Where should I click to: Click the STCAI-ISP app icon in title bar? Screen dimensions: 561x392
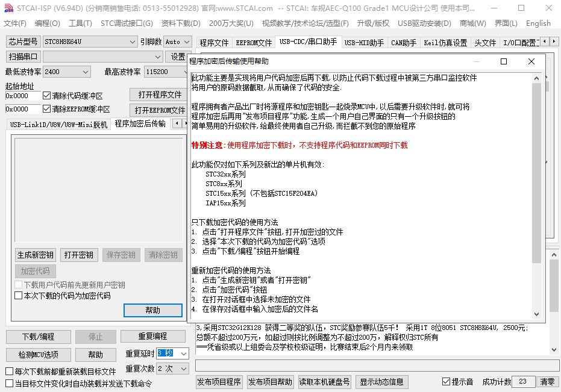8,8
